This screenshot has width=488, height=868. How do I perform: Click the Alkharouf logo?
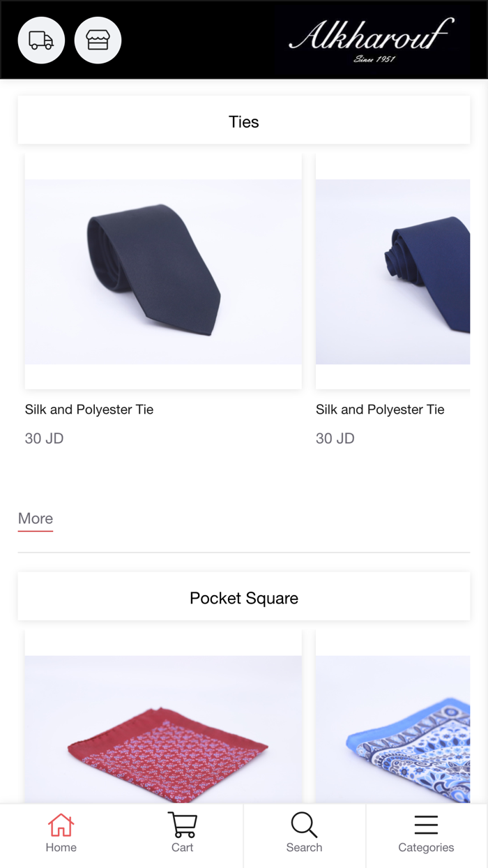click(x=371, y=39)
